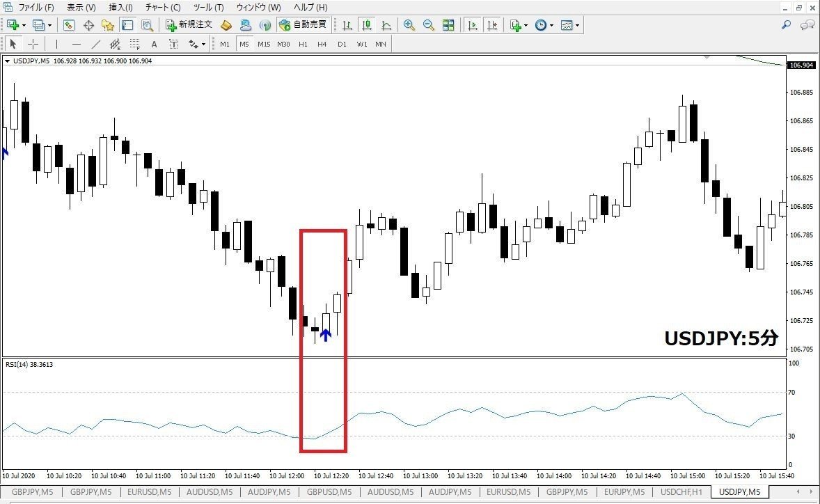Click the cloud-user virtual hosting icon
The height and width of the screenshot is (504, 820).
click(x=246, y=25)
